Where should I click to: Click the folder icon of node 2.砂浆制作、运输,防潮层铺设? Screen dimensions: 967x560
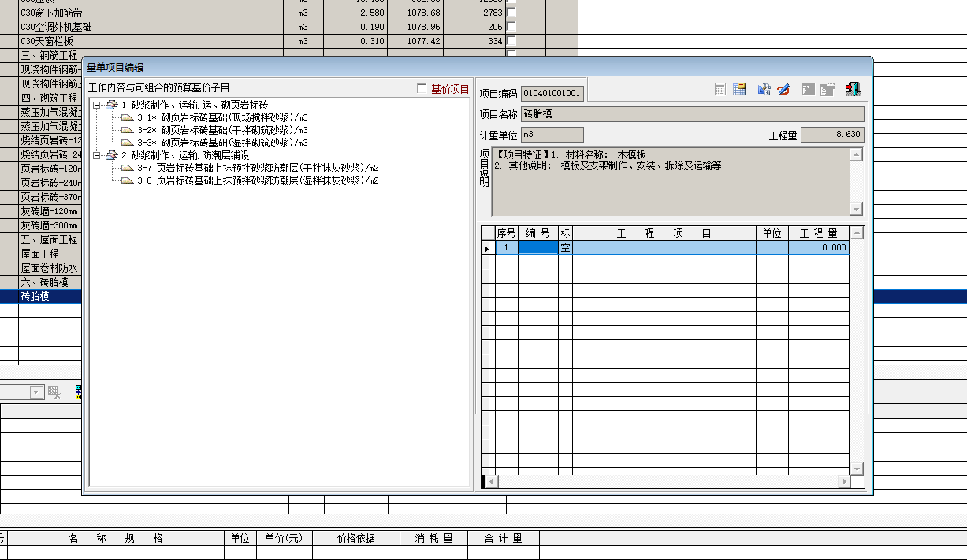pos(111,155)
